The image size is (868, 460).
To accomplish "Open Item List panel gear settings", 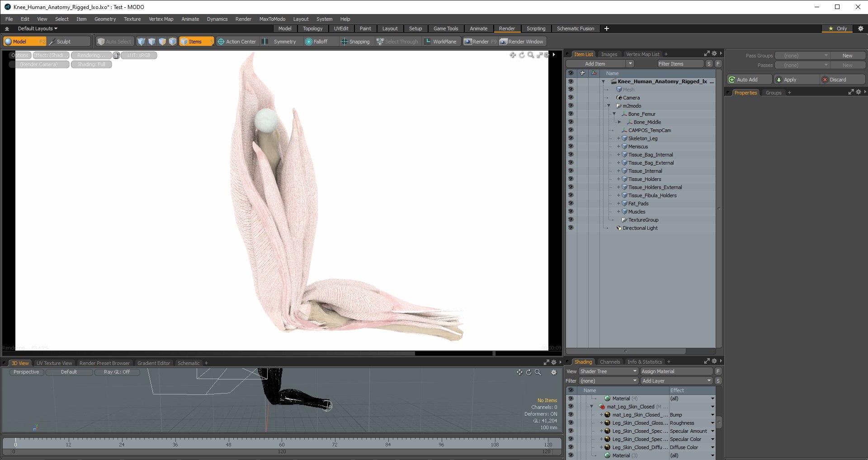I will [714, 54].
